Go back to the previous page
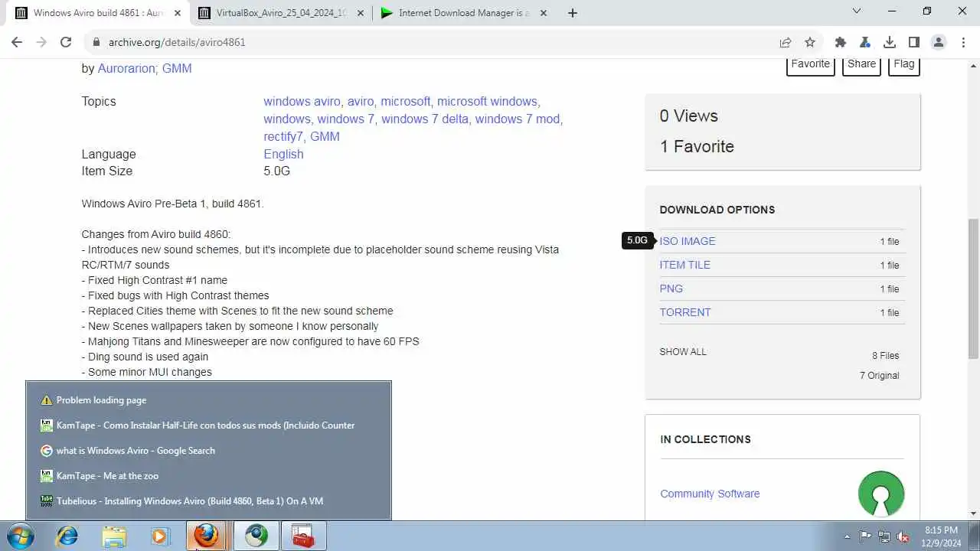 coord(17,42)
